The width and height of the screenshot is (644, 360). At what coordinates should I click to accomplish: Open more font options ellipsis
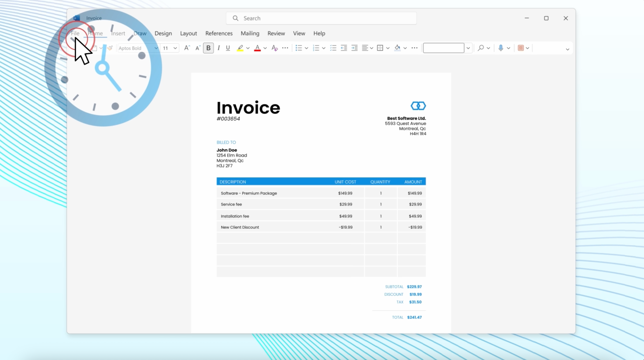tap(285, 48)
